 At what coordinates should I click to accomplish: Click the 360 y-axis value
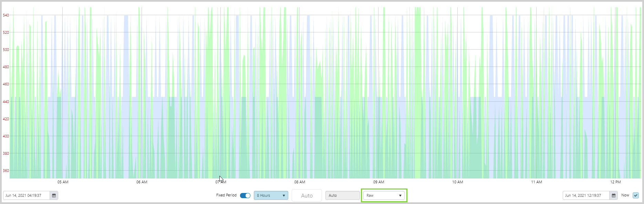(x=6, y=171)
